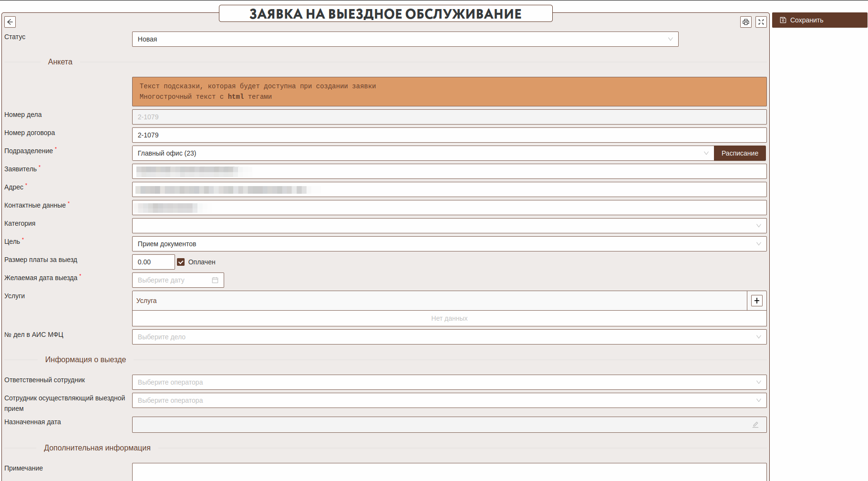Click the Заявитель input field
This screenshot has height=481, width=868.
click(449, 171)
